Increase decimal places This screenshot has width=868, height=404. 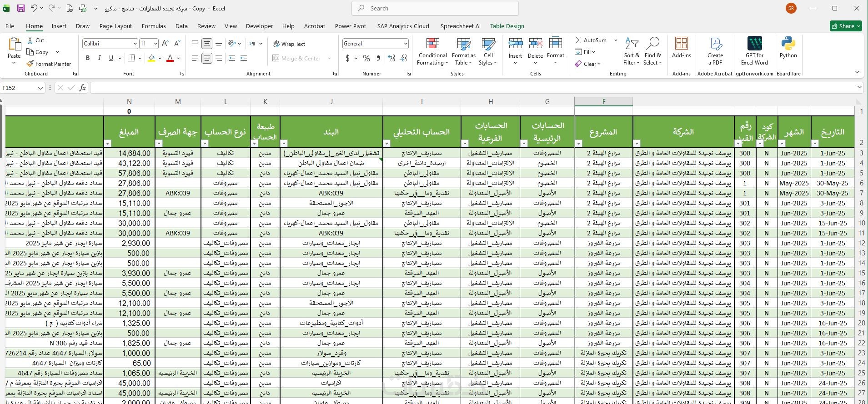pos(391,58)
